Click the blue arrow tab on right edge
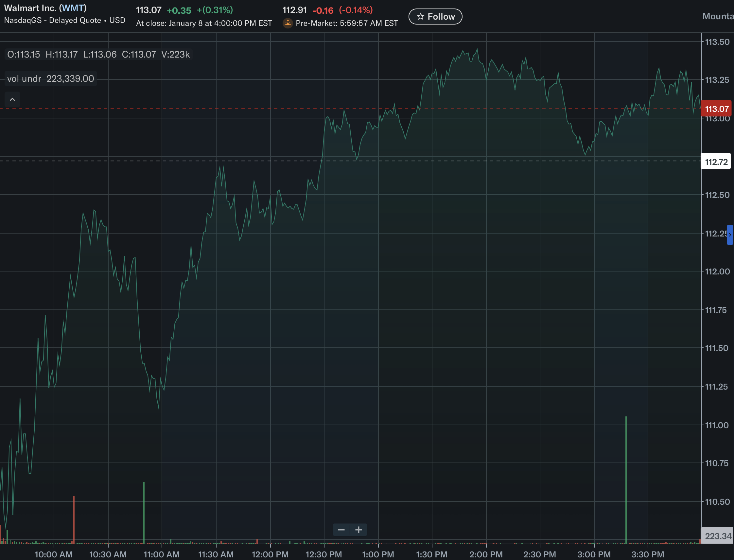 (730, 235)
